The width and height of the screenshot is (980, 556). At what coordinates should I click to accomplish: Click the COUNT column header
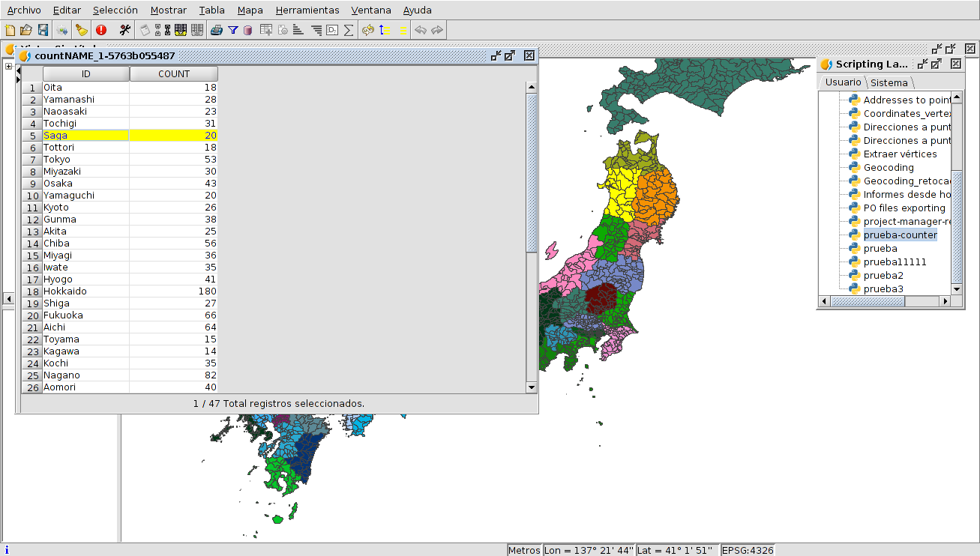pos(174,74)
